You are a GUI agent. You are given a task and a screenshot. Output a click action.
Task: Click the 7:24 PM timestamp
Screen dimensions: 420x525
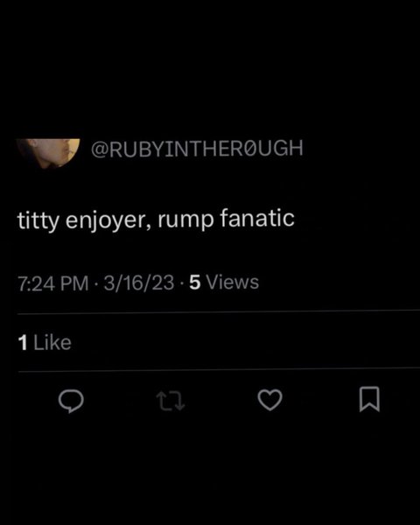(x=53, y=283)
